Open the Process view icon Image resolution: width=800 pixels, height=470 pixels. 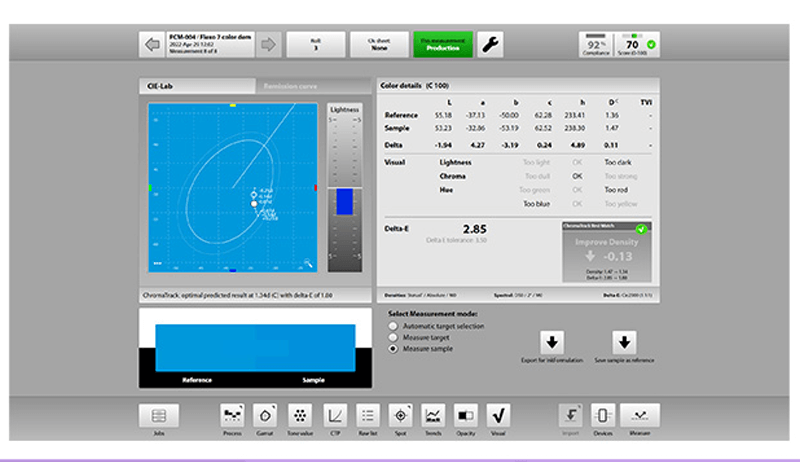232,416
